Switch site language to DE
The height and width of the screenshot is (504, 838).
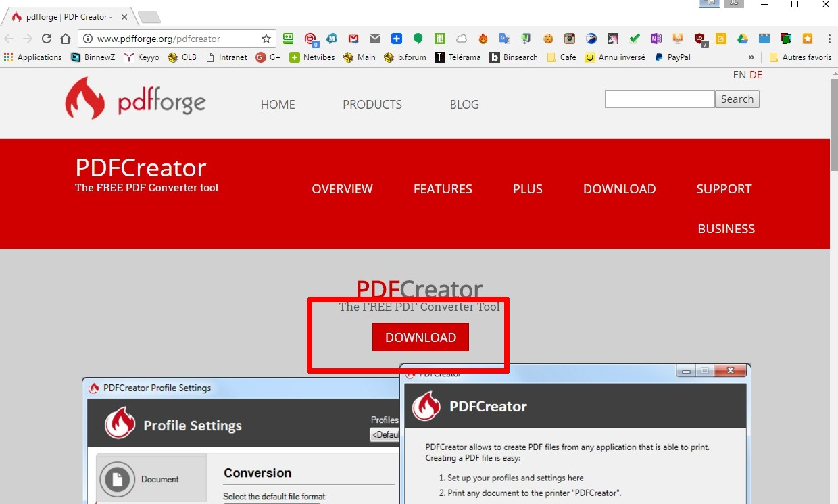(756, 75)
